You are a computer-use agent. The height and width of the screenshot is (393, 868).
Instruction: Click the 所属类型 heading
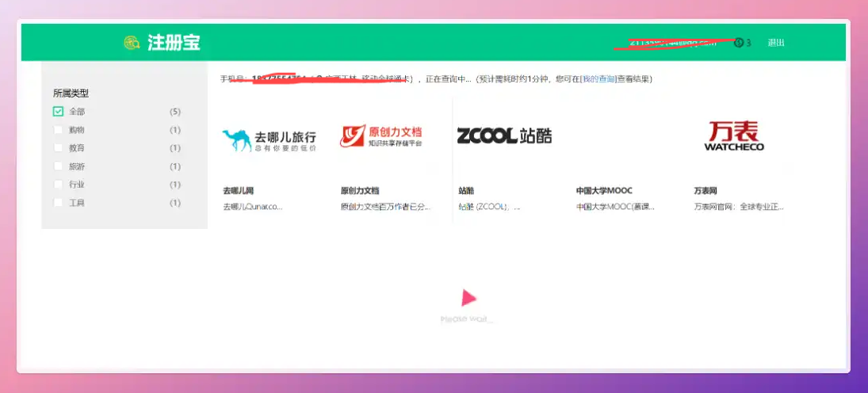tap(71, 93)
